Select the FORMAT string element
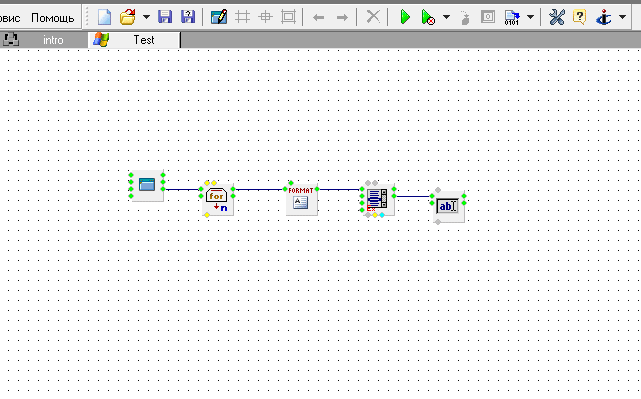This screenshot has height=399, width=641. (301, 200)
